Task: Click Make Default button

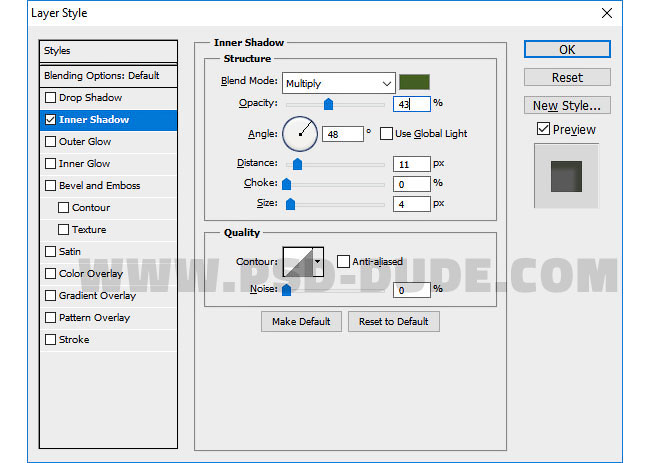Action: [301, 322]
